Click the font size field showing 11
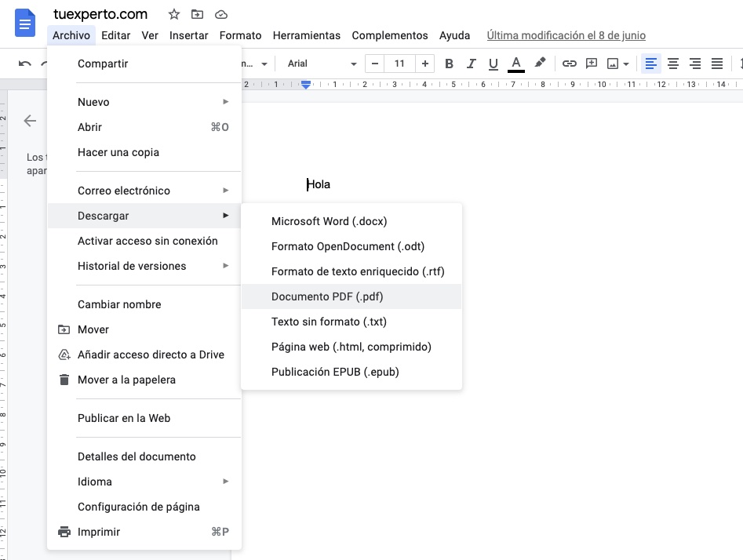Viewport: 743px width, 560px height. click(x=400, y=64)
